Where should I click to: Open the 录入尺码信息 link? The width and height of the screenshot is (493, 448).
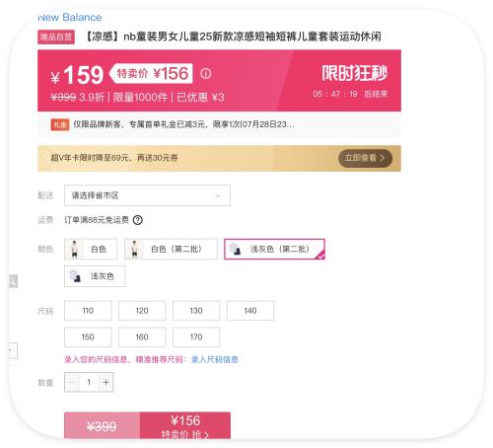[x=215, y=359]
